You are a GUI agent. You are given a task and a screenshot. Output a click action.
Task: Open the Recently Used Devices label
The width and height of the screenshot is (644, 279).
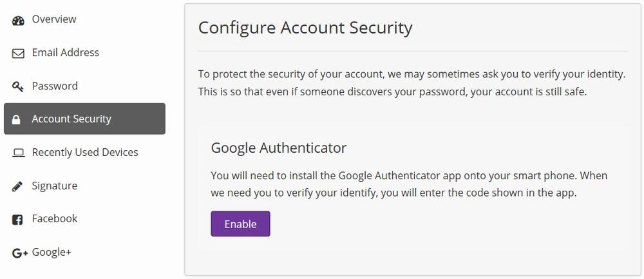pyautogui.click(x=85, y=152)
